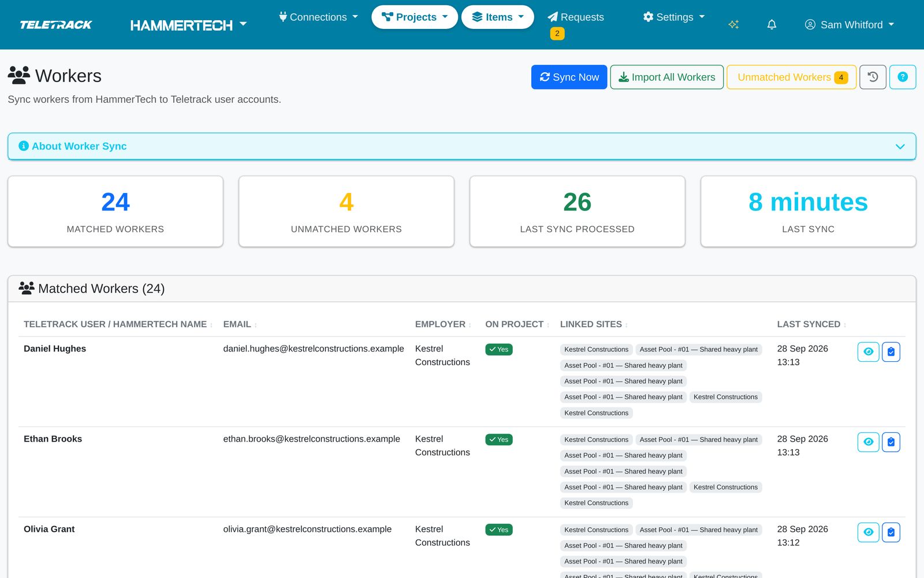Click the Sync Now button
This screenshot has width=924, height=578.
point(569,77)
